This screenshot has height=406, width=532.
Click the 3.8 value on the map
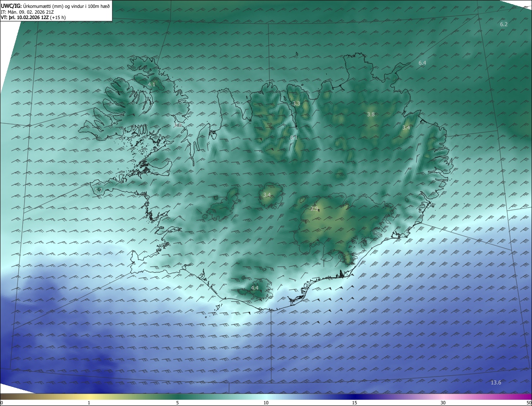tap(371, 115)
